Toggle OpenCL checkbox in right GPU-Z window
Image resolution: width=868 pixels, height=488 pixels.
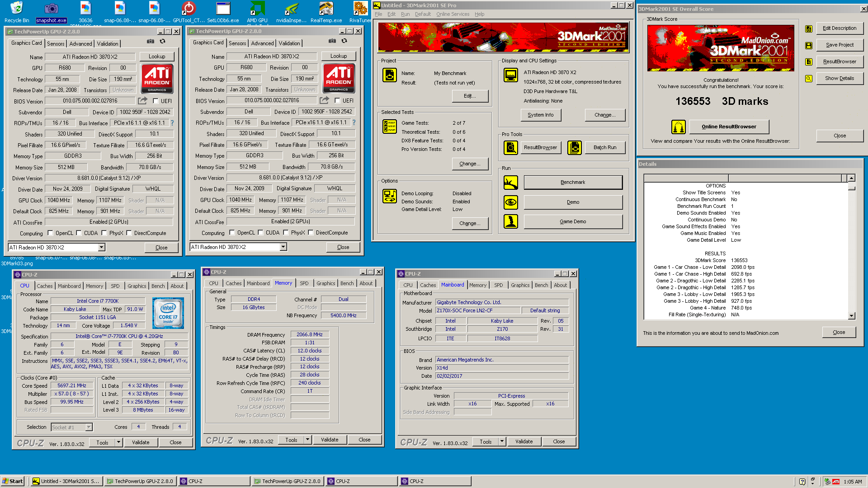tap(232, 233)
